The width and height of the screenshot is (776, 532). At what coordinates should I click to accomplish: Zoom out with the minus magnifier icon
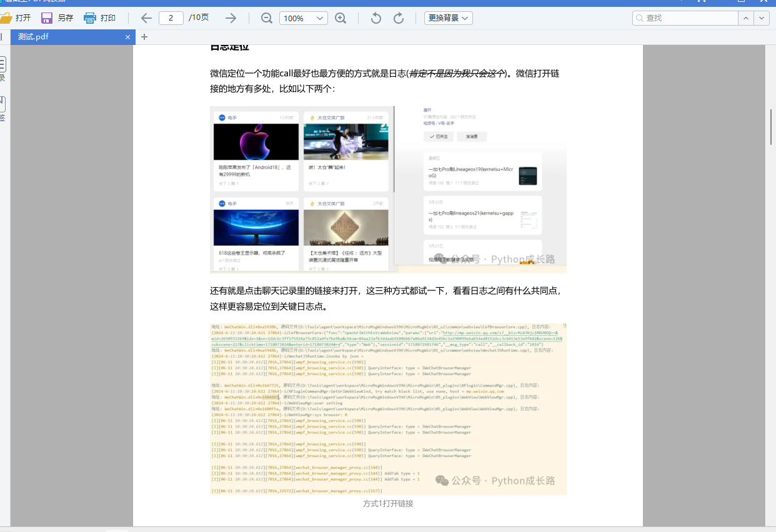point(267,18)
